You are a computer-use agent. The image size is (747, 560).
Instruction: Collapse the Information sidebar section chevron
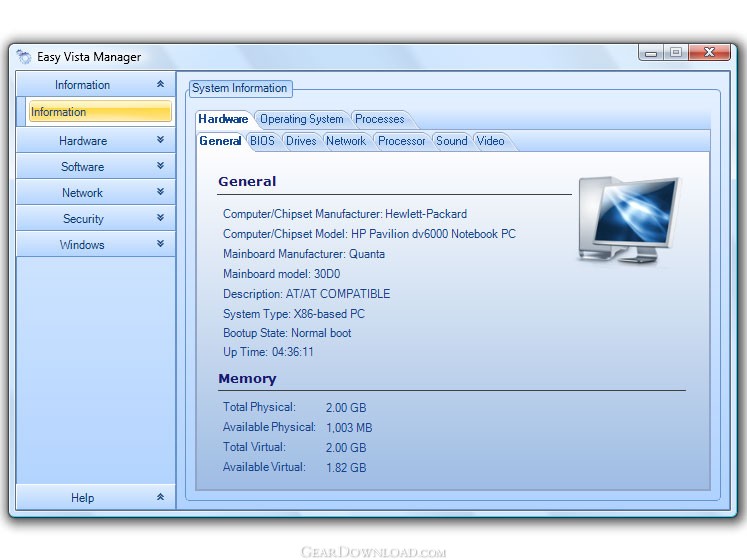click(x=161, y=84)
